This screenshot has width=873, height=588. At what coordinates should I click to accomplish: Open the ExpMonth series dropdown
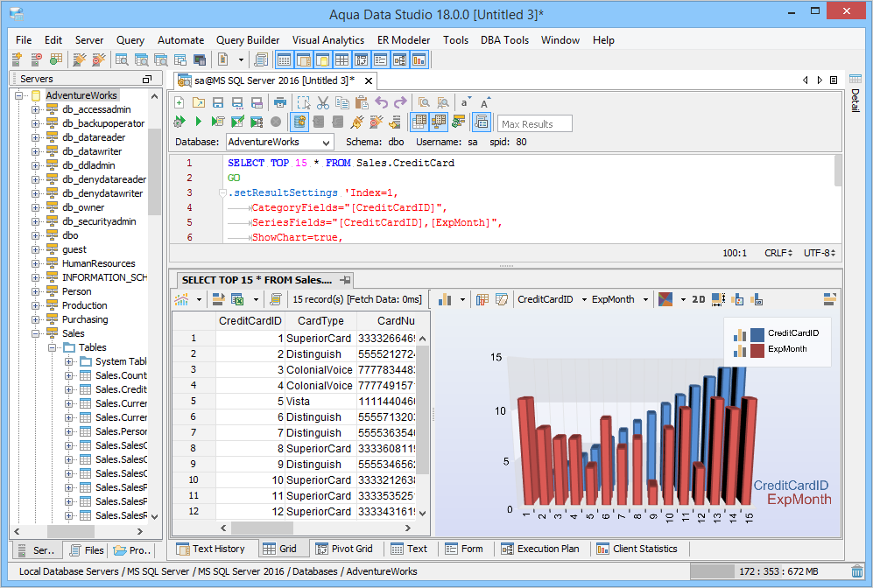click(x=645, y=299)
